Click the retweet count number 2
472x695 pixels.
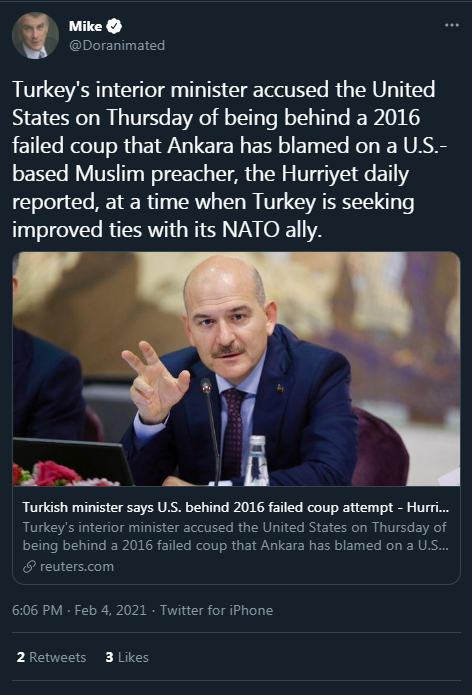pos(21,657)
